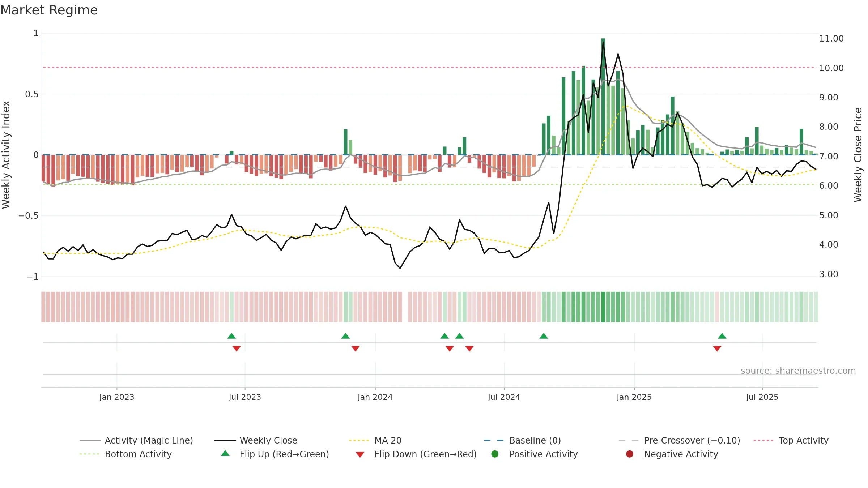The width and height of the screenshot is (868, 488).
Task: Click the blank gap in the regime strip after Jan 2024
Action: (x=405, y=307)
